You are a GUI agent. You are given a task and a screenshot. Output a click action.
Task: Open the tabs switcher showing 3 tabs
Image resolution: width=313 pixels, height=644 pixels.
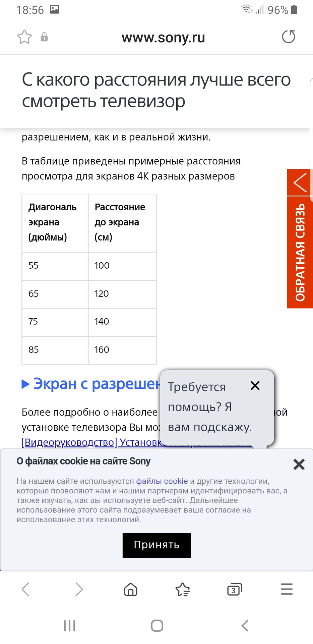click(x=235, y=589)
